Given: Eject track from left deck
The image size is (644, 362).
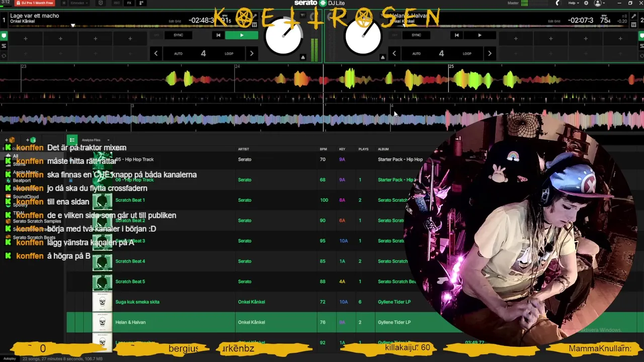Looking at the screenshot, I should pos(303,57).
